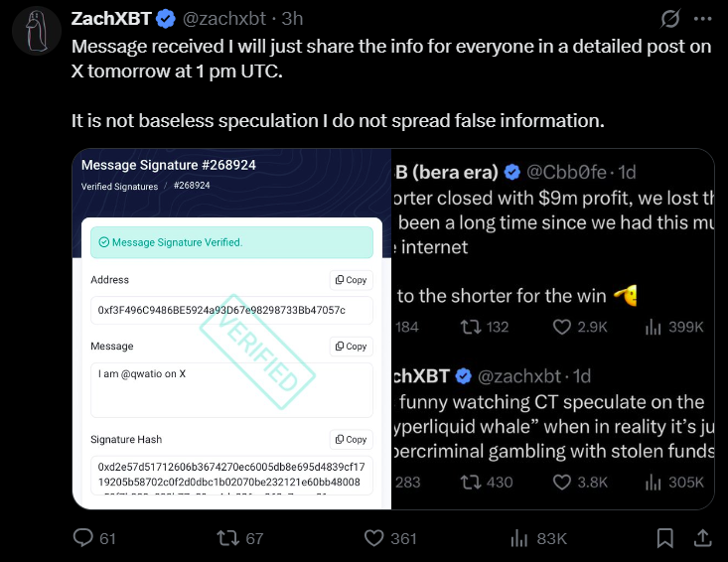This screenshot has height=562, width=728.
Task: Open the post's more options menu
Action: coord(703,19)
